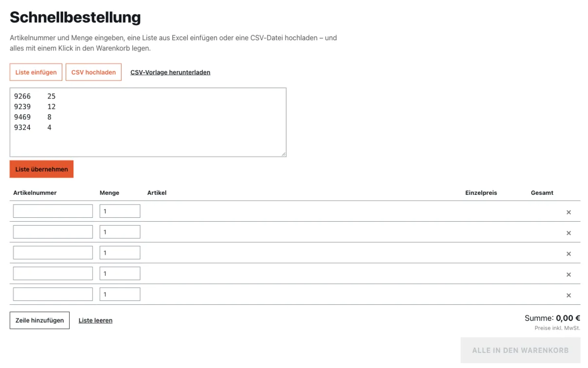Click the Menge column header
Screen dimensions: 588x368
point(109,193)
